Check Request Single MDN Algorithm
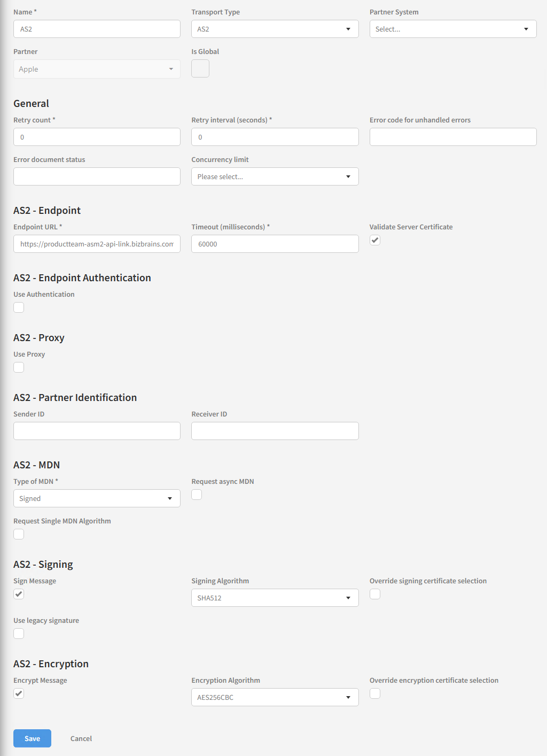This screenshot has width=547, height=756. coord(19,534)
